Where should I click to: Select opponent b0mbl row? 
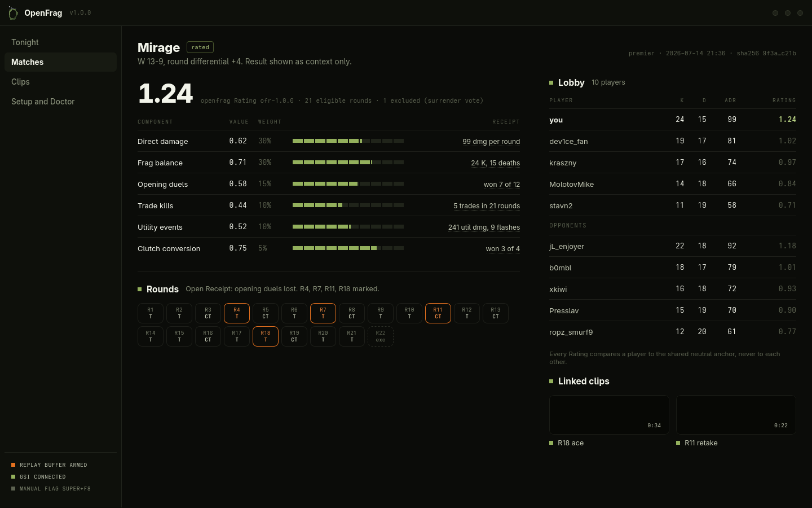click(673, 268)
